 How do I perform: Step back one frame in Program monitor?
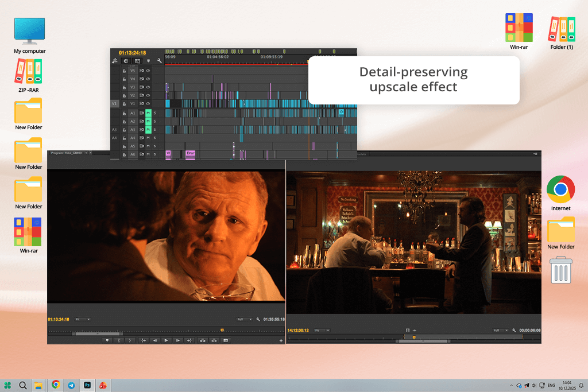coord(155,340)
